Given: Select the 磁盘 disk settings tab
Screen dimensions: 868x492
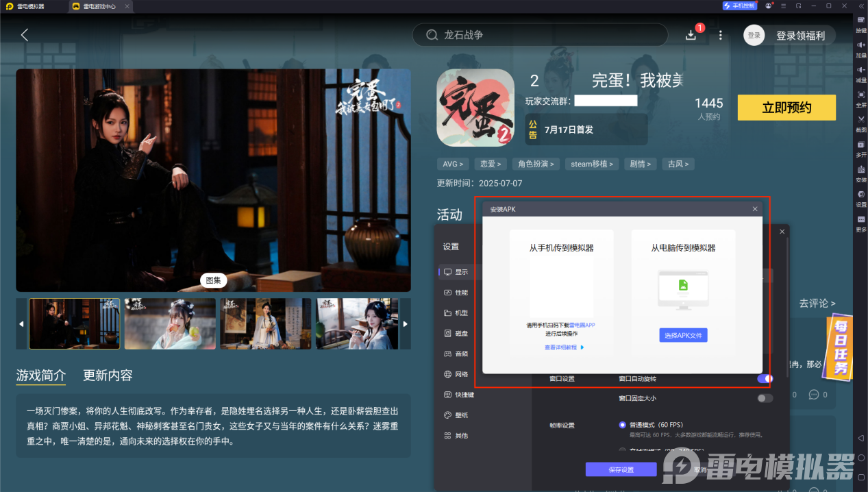Looking at the screenshot, I should pyautogui.click(x=456, y=334).
